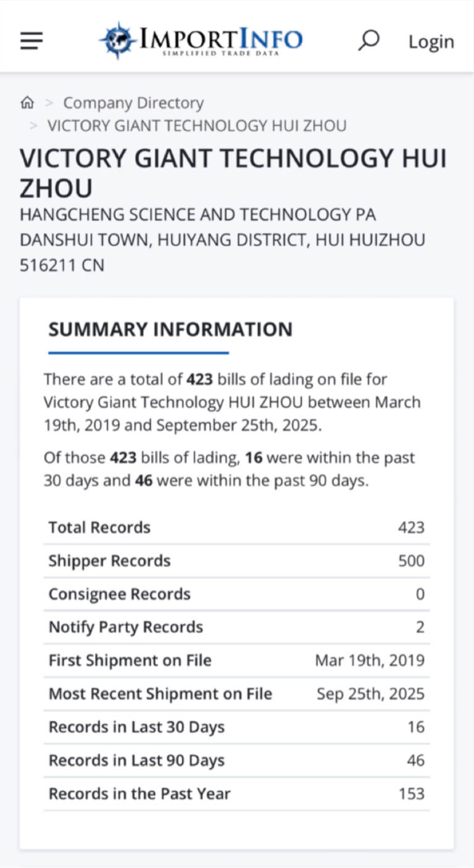The height and width of the screenshot is (868, 474).
Task: Click the ImportInfo compass logo
Action: point(118,39)
